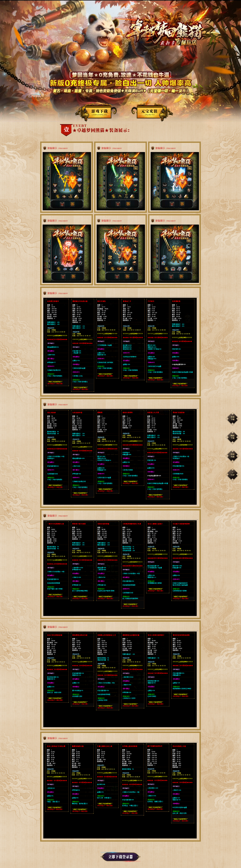Viewport: 241px width, 868px height.
Task: Open the 网盘下载 floating side button
Action: click(232, 437)
